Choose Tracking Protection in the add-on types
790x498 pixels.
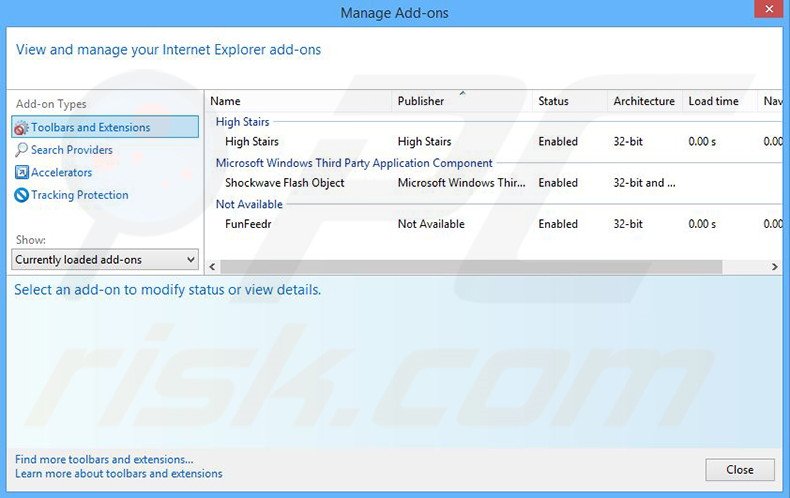click(80, 195)
